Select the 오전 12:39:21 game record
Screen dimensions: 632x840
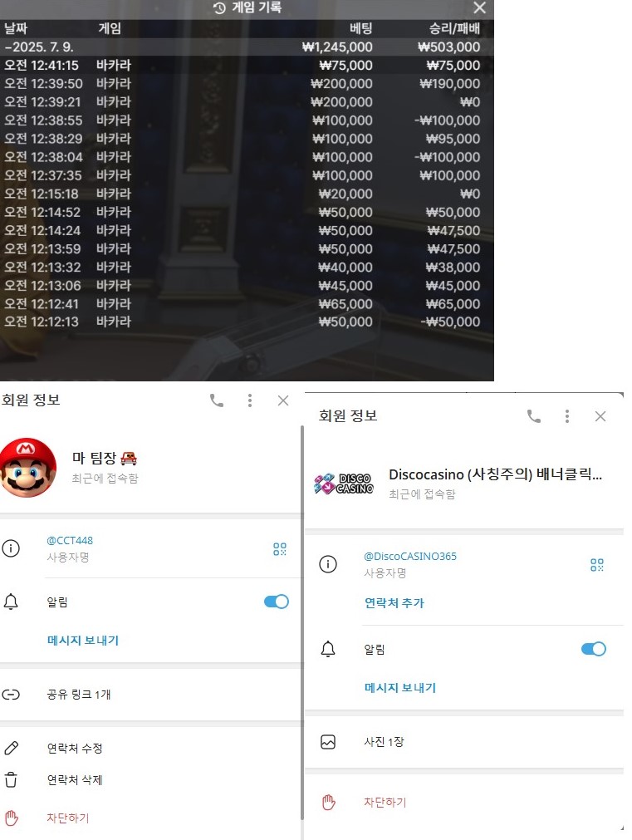[x=247, y=102]
